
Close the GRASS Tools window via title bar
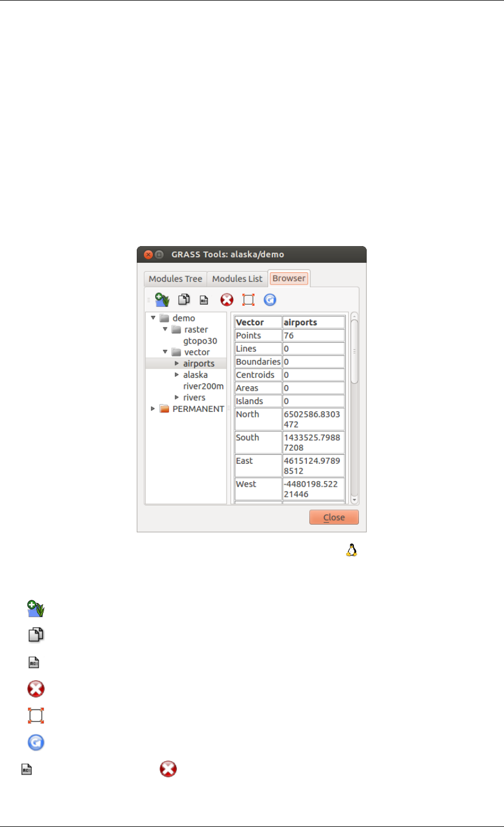pyautogui.click(x=148, y=254)
